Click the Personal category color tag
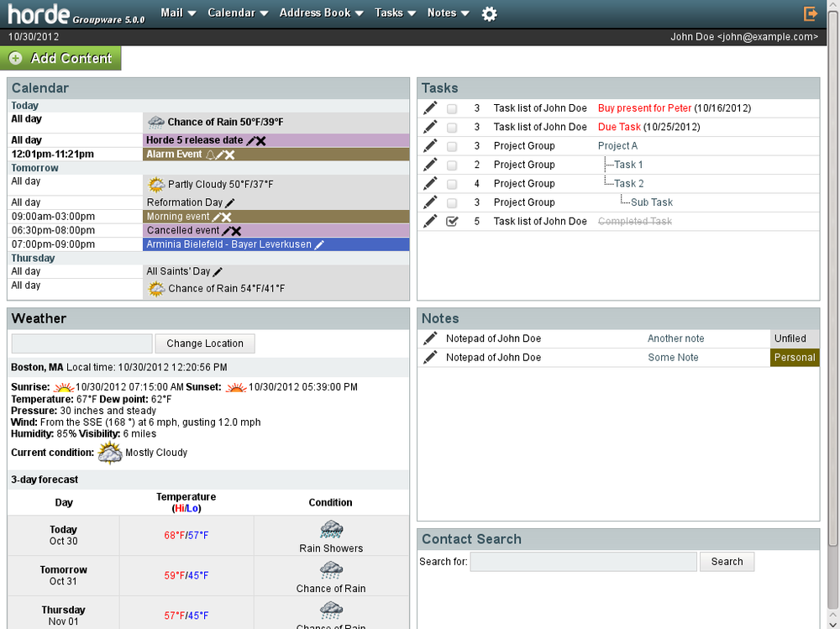 [x=795, y=358]
